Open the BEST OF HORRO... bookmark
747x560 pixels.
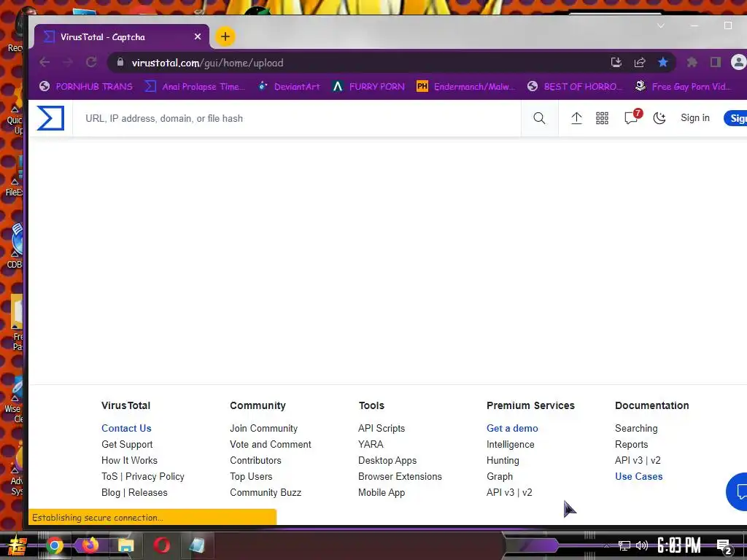coord(575,86)
